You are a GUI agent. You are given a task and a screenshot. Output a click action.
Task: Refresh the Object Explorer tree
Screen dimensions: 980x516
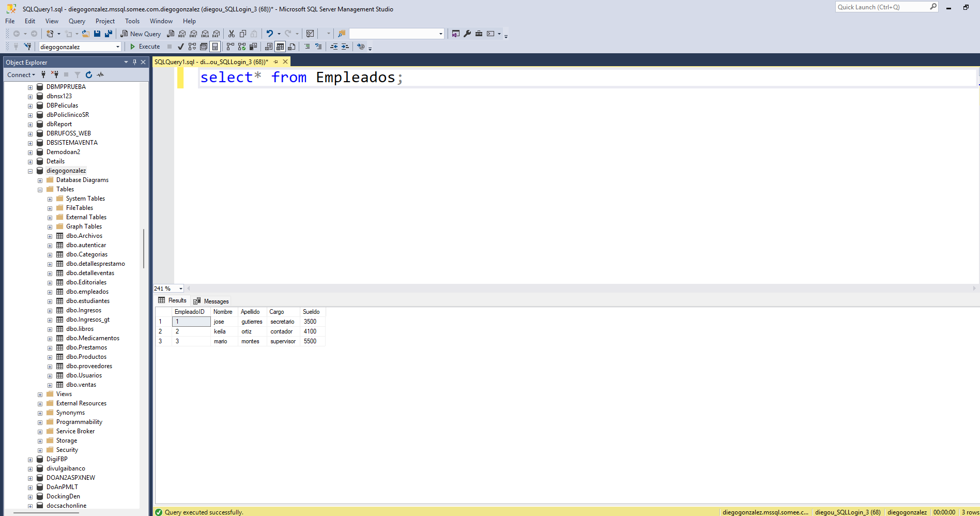[89, 74]
